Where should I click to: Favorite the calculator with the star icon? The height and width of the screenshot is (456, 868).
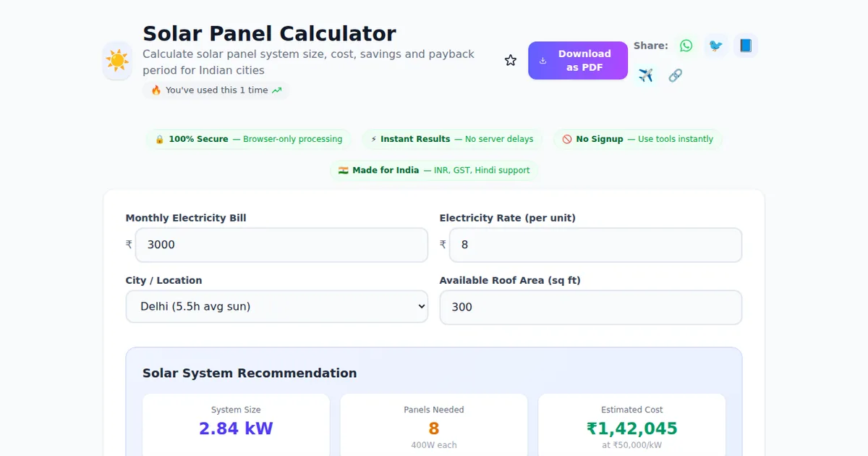[x=511, y=61]
